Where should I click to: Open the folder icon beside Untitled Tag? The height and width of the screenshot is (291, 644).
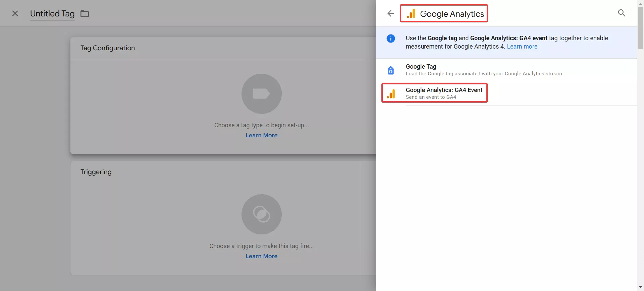[x=85, y=14]
